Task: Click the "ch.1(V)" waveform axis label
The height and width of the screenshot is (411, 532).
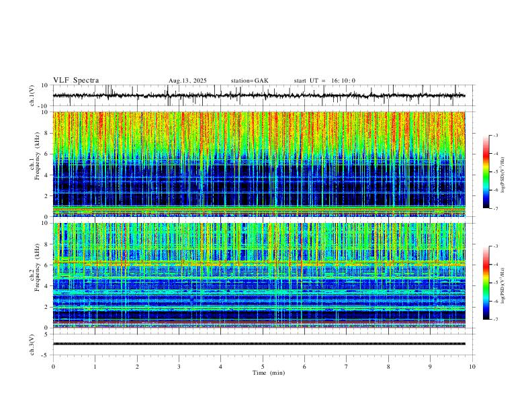Action: (32, 95)
